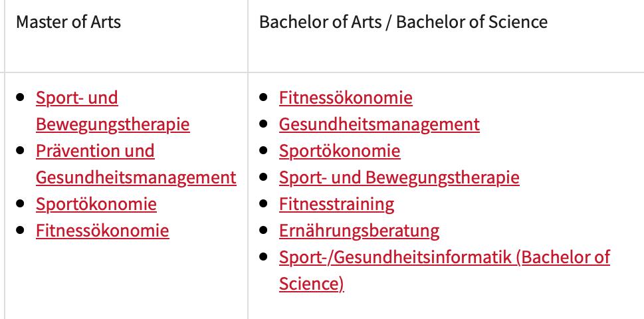Click the bullet beside Fitnesstraining
Screen dimensions: 644x319
[265, 203]
